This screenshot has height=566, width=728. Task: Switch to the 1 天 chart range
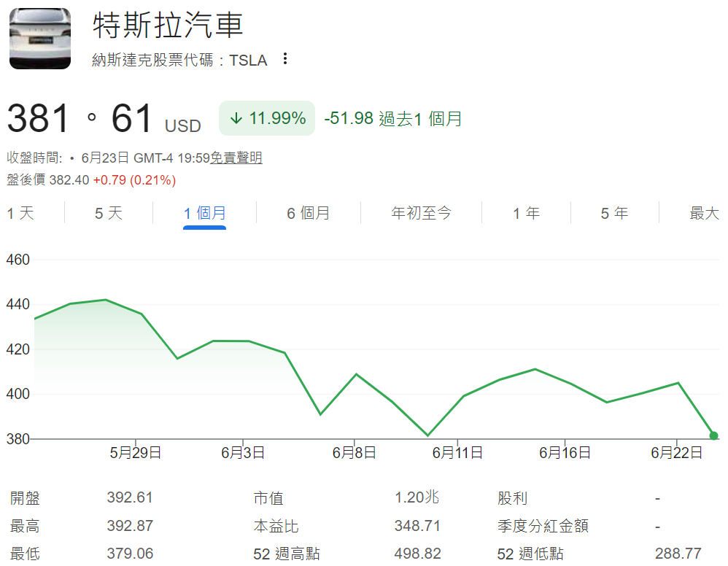[20, 213]
